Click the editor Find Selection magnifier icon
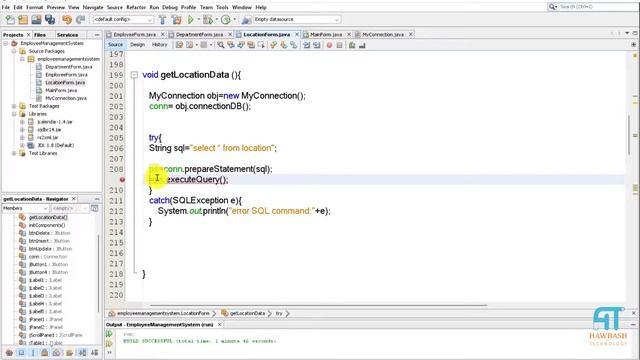 tap(220, 45)
